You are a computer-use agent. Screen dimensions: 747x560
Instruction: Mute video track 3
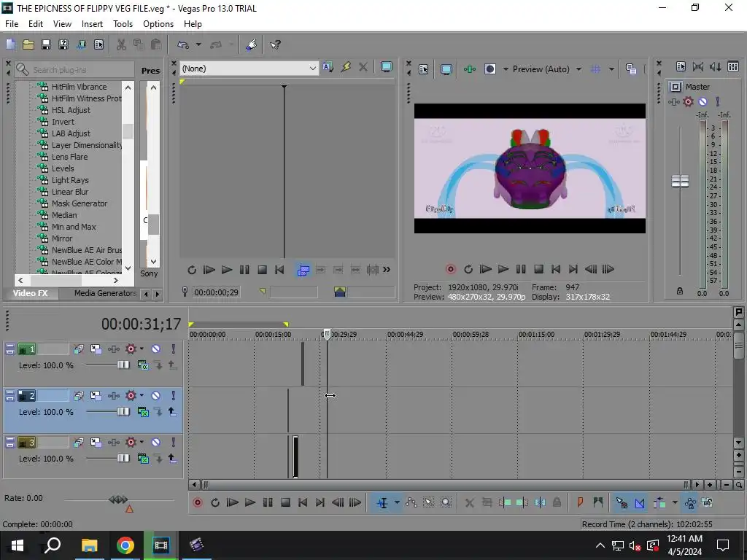point(156,443)
